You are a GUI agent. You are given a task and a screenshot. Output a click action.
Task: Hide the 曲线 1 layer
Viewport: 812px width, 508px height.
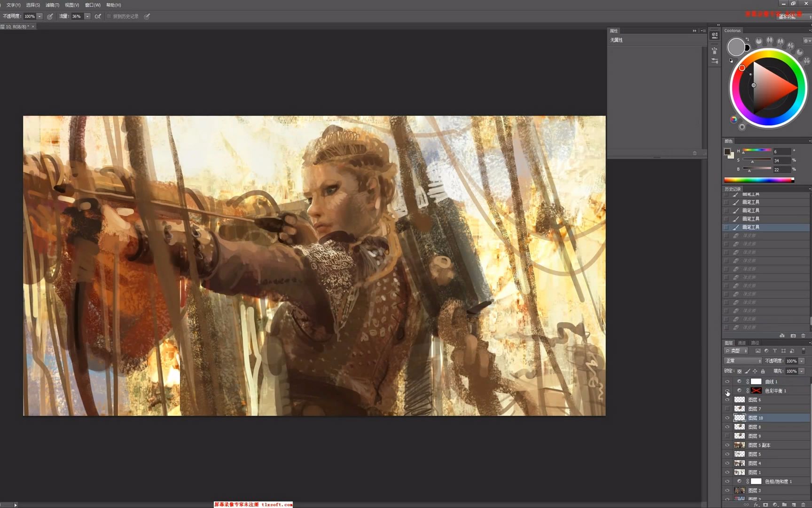727,381
